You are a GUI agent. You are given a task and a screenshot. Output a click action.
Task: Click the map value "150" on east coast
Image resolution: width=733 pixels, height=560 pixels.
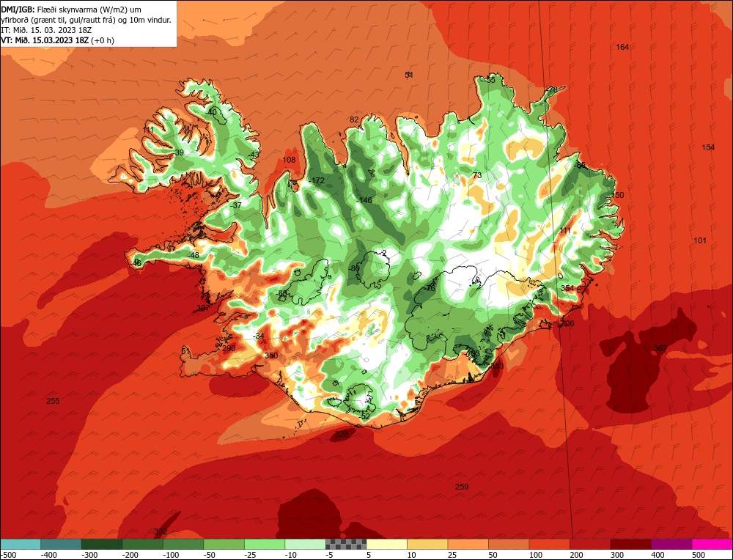click(x=617, y=195)
